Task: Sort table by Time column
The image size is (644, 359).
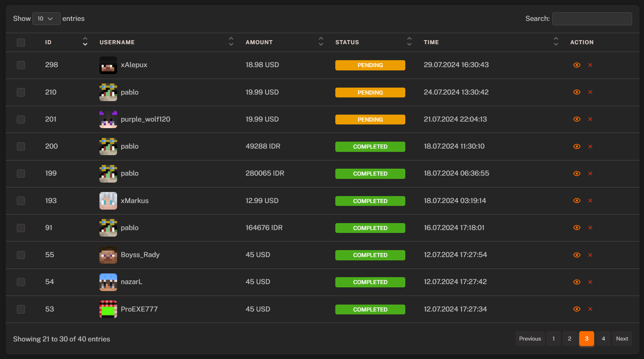Action: pyautogui.click(x=556, y=42)
